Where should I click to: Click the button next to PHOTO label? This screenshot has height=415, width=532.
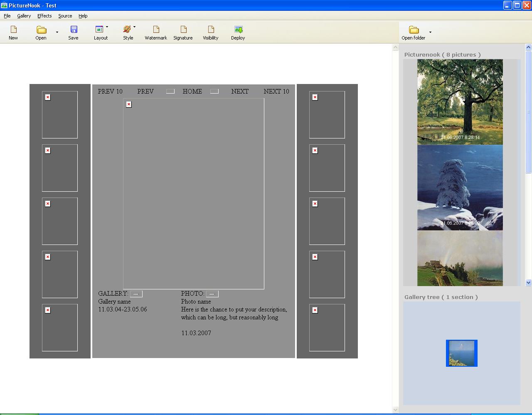[x=212, y=294]
